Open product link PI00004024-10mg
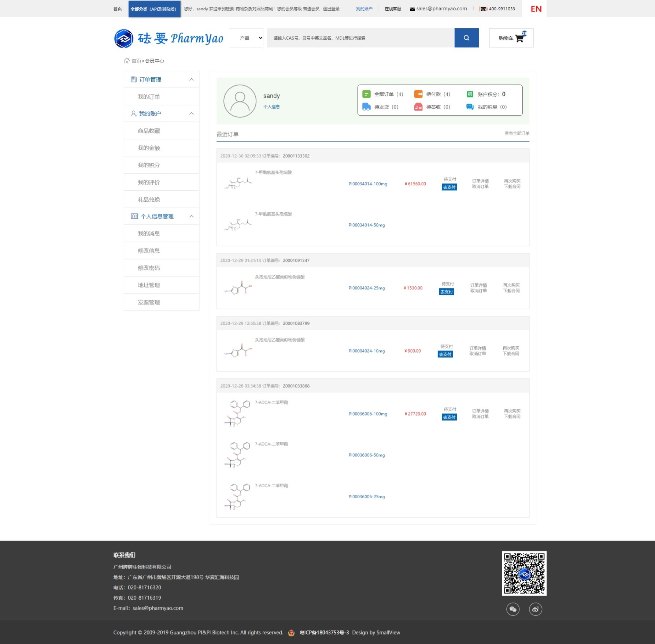This screenshot has width=655, height=644. [366, 351]
